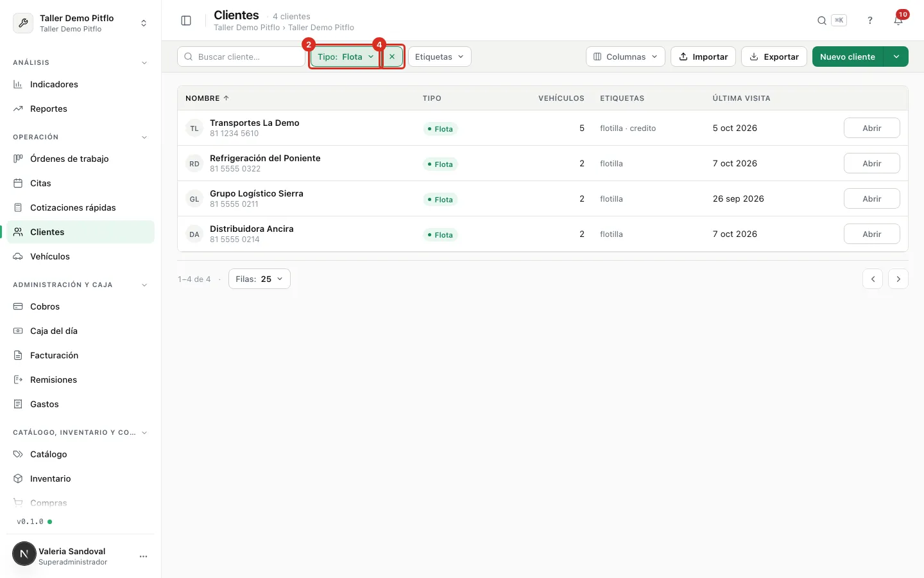Navigate to Facturación in the sidebar
This screenshot has width=924, height=578.
[81, 355]
